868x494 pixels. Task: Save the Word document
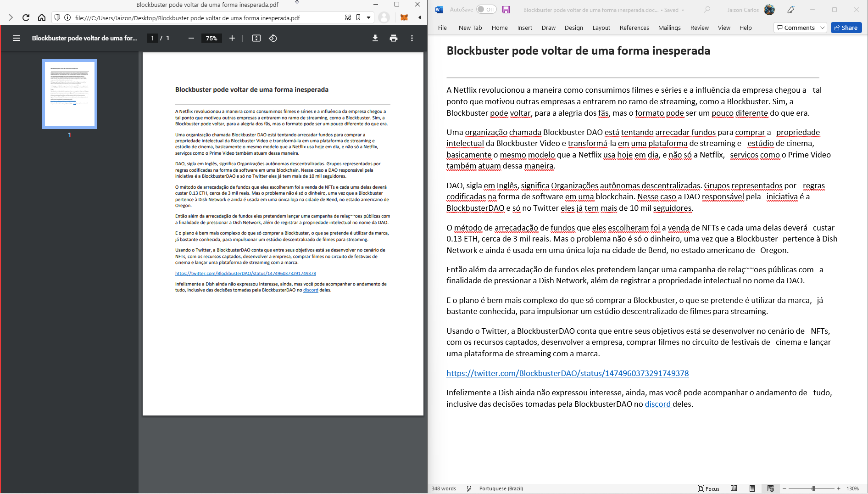coord(506,10)
